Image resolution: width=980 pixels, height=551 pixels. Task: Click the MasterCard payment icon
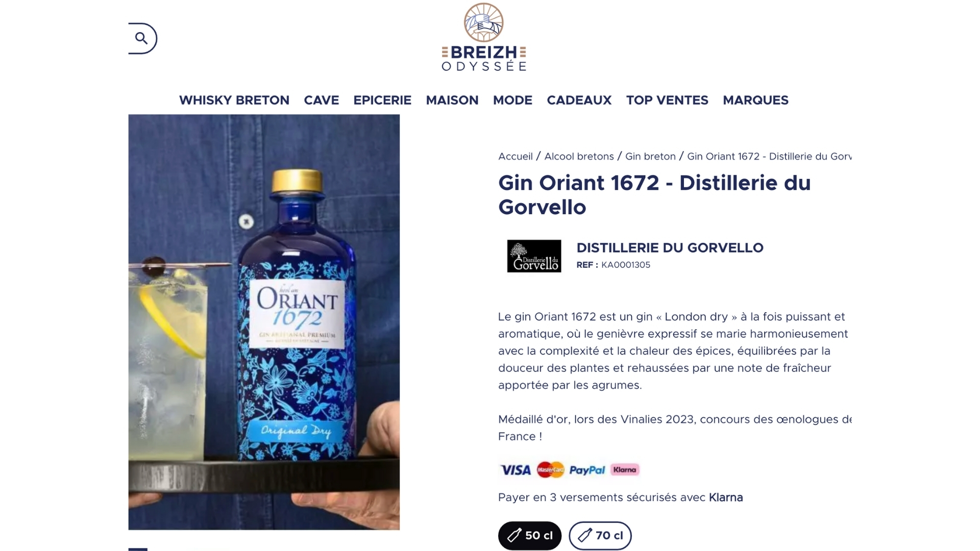[550, 470]
